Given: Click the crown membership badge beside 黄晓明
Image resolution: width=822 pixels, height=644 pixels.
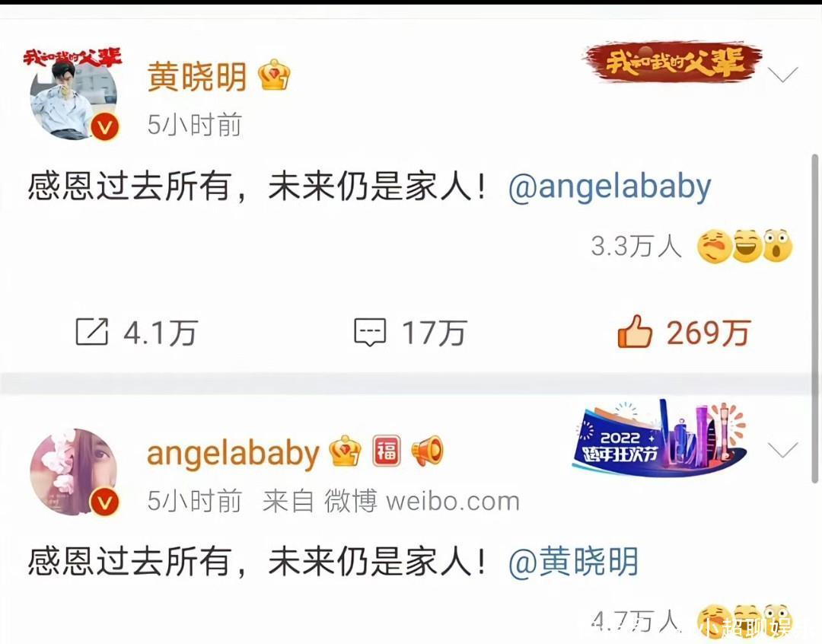Looking at the screenshot, I should [274, 75].
